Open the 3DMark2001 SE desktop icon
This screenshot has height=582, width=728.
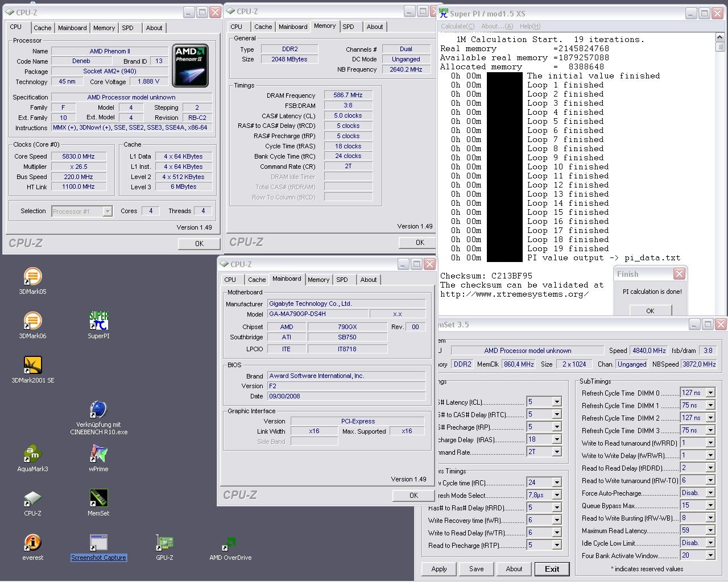(x=32, y=369)
